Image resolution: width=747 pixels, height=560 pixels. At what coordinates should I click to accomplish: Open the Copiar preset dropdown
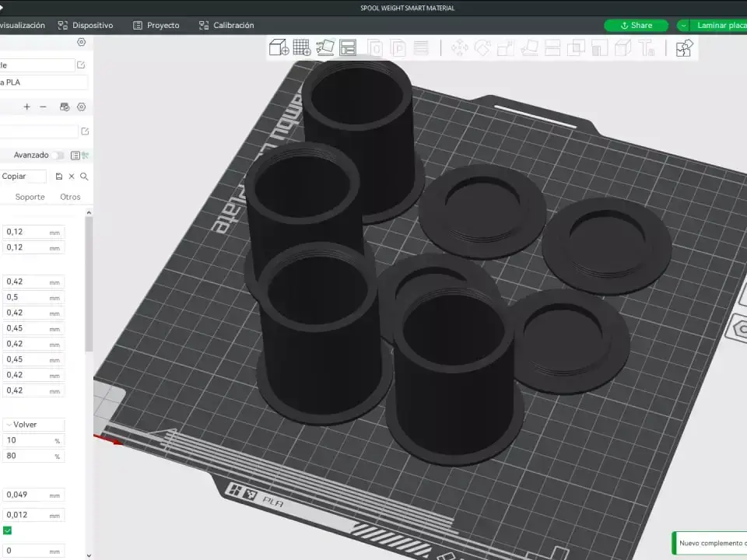click(23, 177)
